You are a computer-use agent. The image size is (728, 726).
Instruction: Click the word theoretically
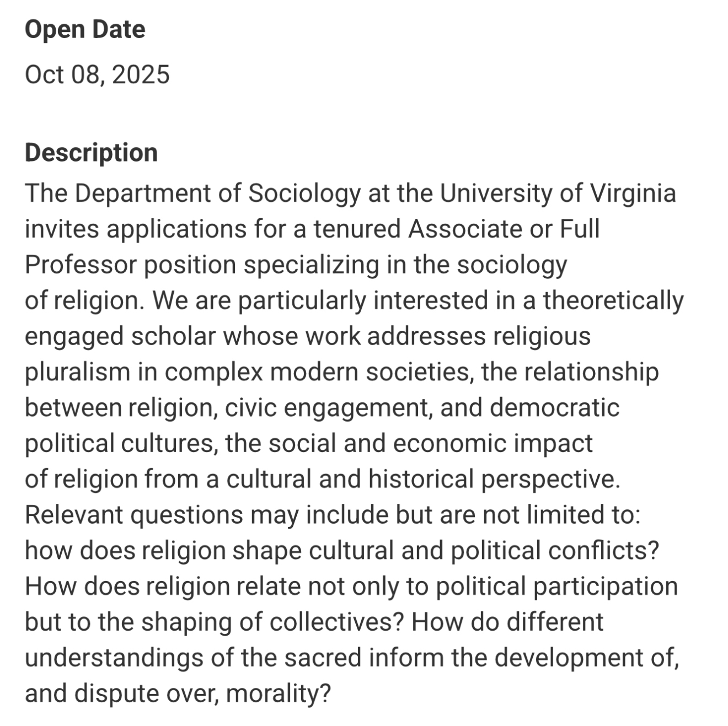pyautogui.click(x=613, y=301)
